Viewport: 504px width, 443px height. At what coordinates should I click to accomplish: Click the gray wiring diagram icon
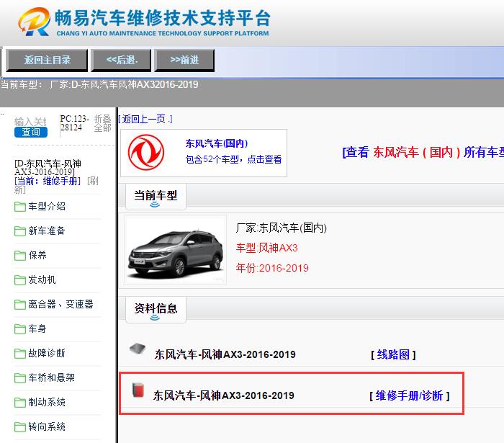pos(138,349)
